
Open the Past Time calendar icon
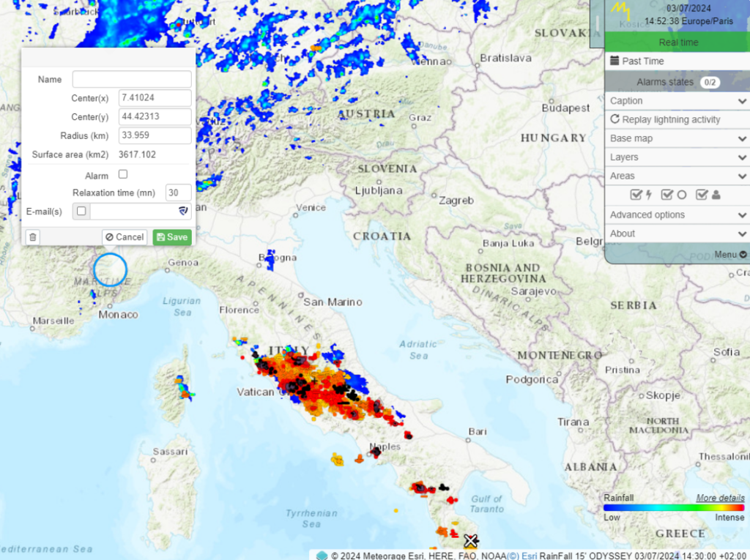613,61
